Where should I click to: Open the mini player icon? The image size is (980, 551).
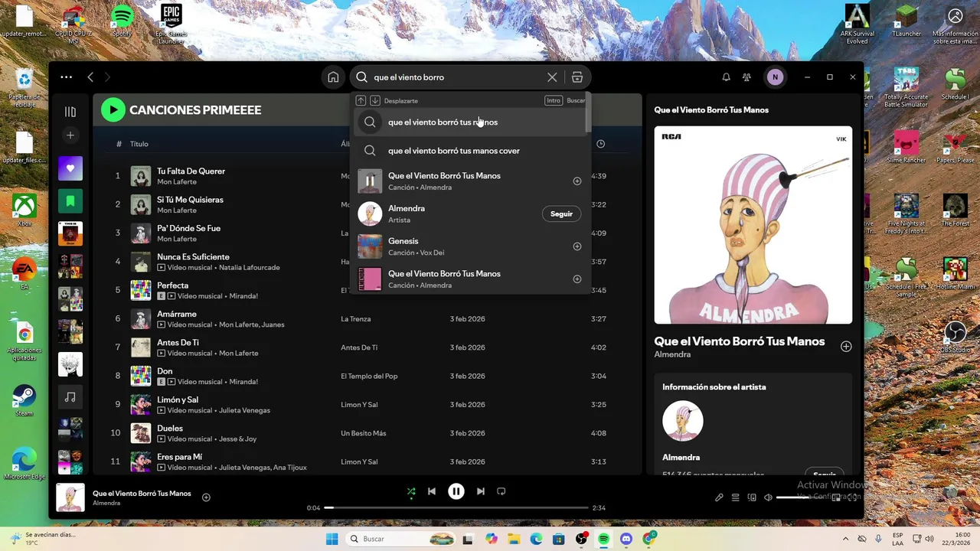(836, 497)
